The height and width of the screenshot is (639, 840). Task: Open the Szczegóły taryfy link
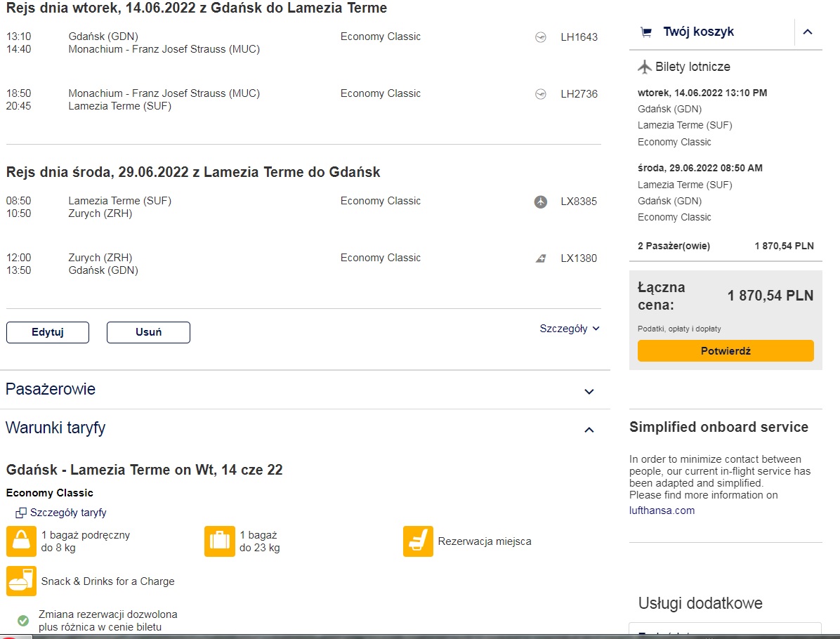click(68, 513)
